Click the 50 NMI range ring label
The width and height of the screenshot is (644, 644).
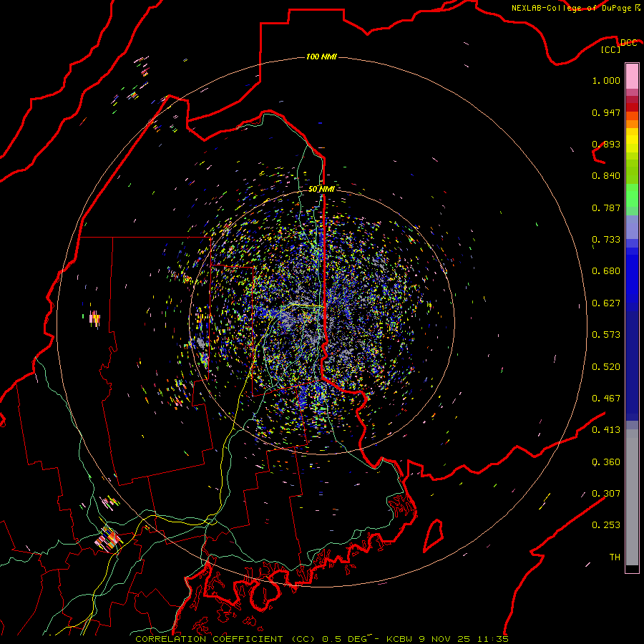(321, 189)
